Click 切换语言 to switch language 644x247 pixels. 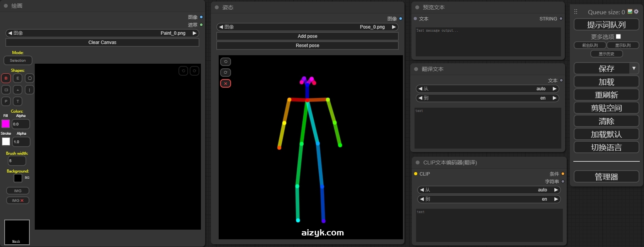pyautogui.click(x=606, y=147)
